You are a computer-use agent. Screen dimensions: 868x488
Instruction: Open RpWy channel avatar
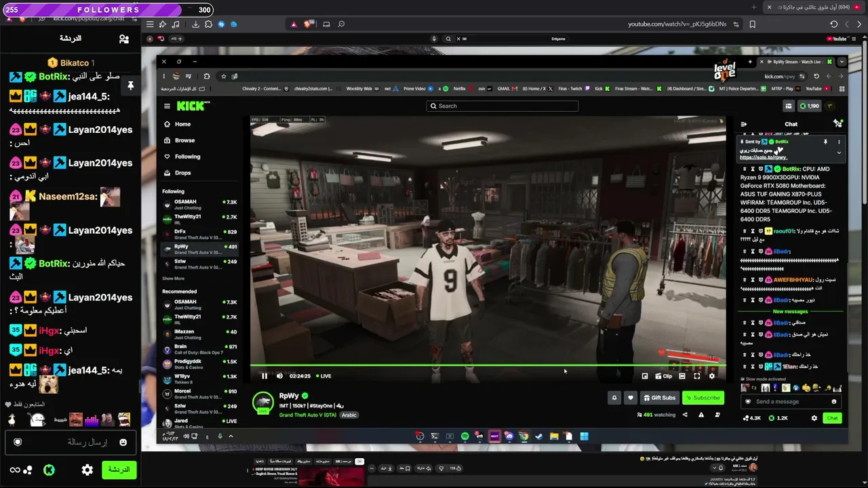(262, 403)
